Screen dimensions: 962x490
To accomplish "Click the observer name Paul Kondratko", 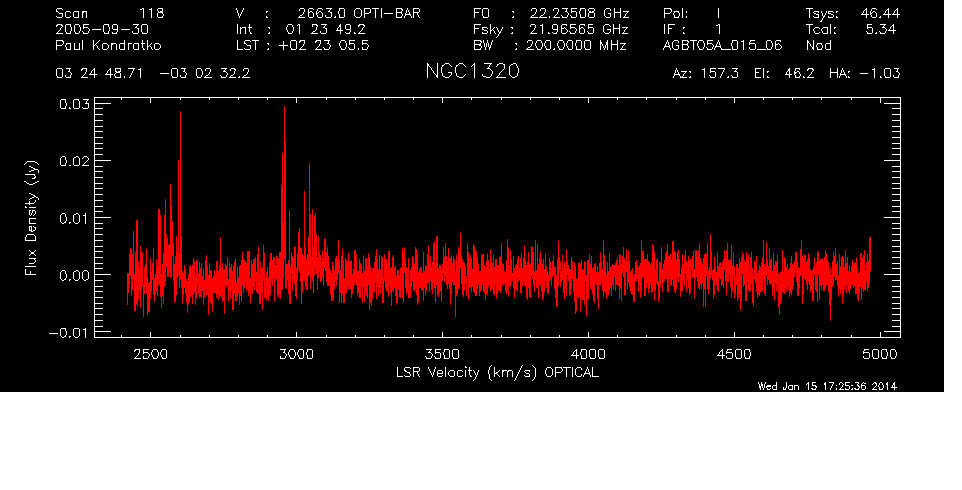I will [109, 45].
